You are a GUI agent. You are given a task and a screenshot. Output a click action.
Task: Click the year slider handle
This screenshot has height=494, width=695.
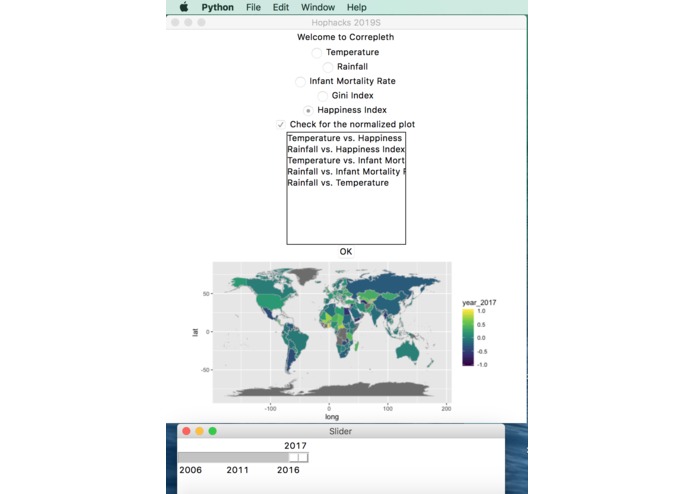(x=298, y=457)
